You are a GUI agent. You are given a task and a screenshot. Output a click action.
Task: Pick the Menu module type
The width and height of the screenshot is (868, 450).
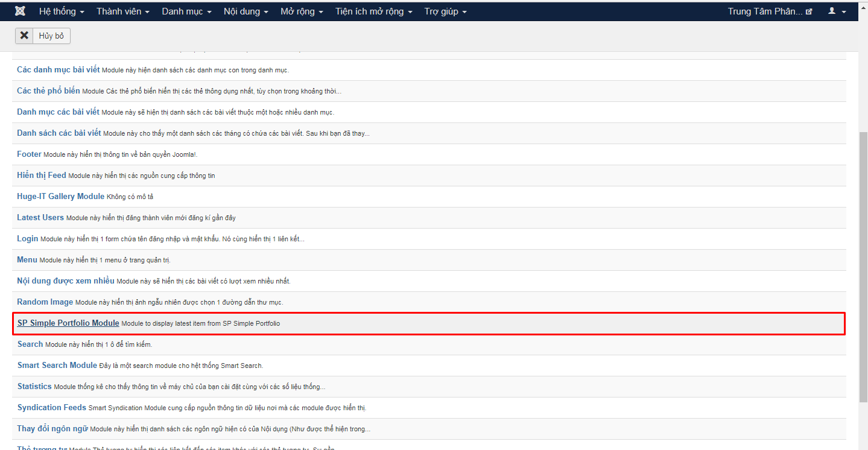27,259
